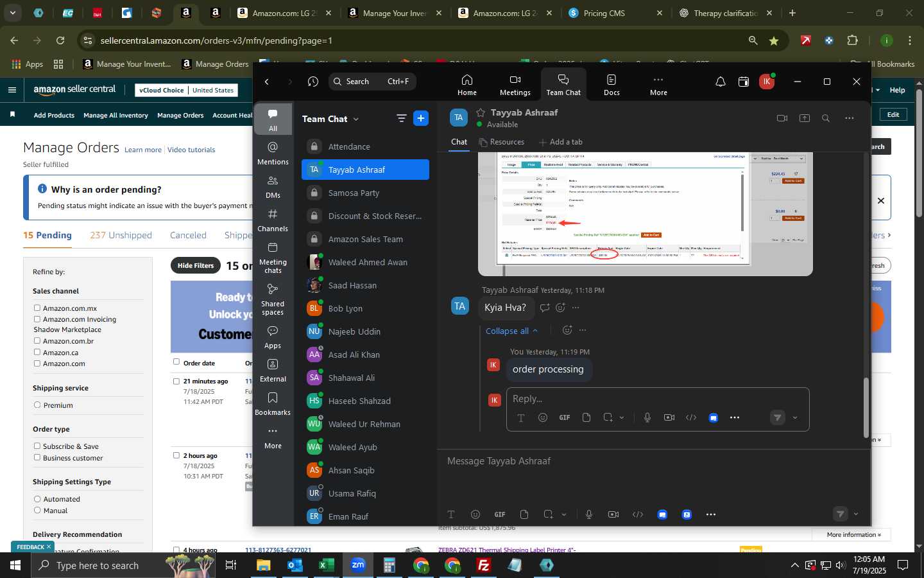Open Meeting chats in Zoom sidebar
The height and width of the screenshot is (578, 924).
(273, 257)
